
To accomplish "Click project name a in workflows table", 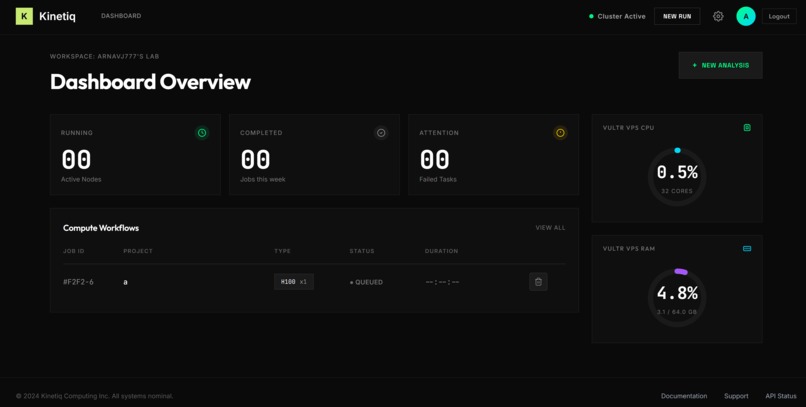I will 125,282.
